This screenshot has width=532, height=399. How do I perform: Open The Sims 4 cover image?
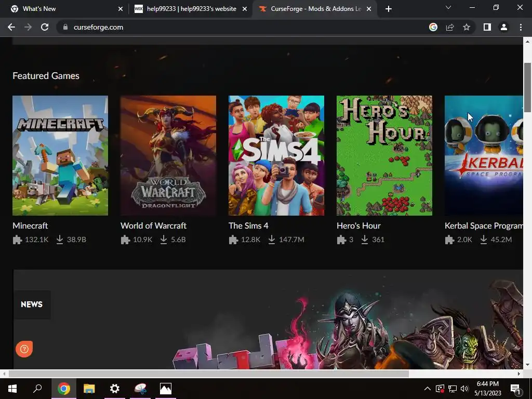point(276,155)
